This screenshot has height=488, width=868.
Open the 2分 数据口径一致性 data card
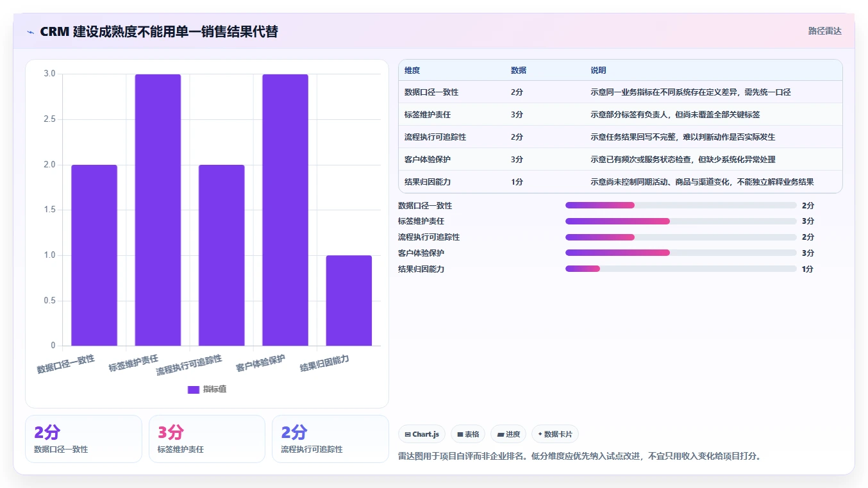coord(83,439)
